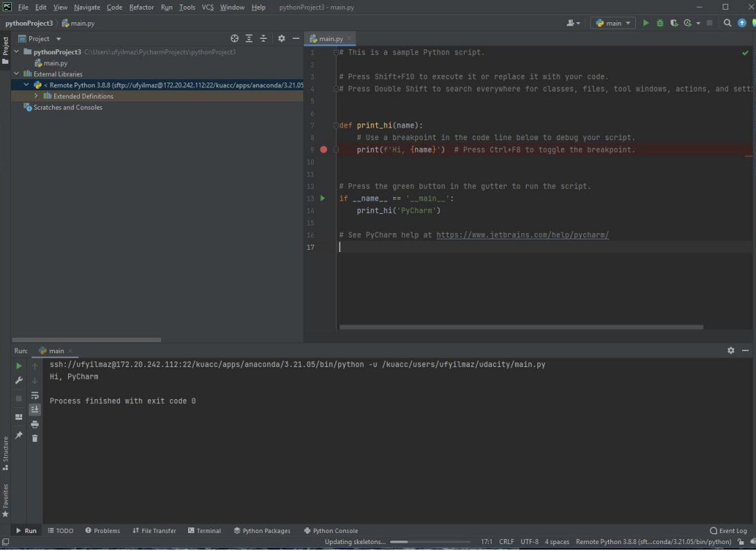The width and height of the screenshot is (756, 551).
Task: Toggle Scroll to End in Run console
Action: tap(34, 409)
